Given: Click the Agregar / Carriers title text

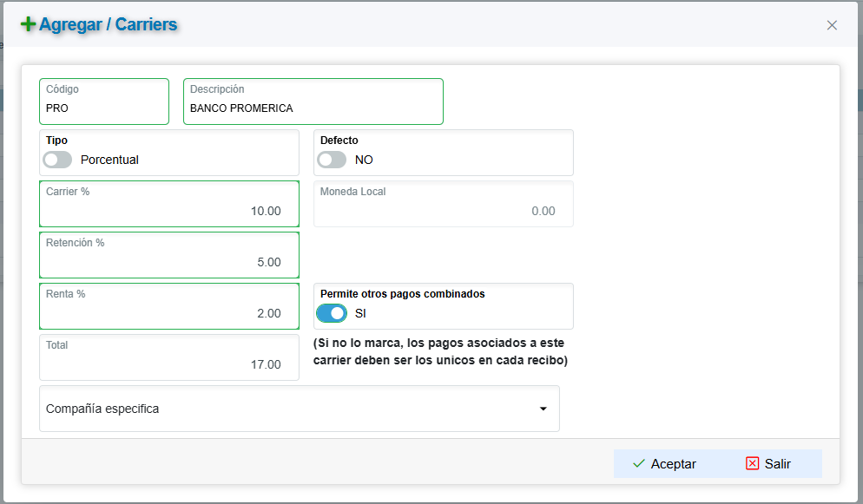Looking at the screenshot, I should click(108, 24).
